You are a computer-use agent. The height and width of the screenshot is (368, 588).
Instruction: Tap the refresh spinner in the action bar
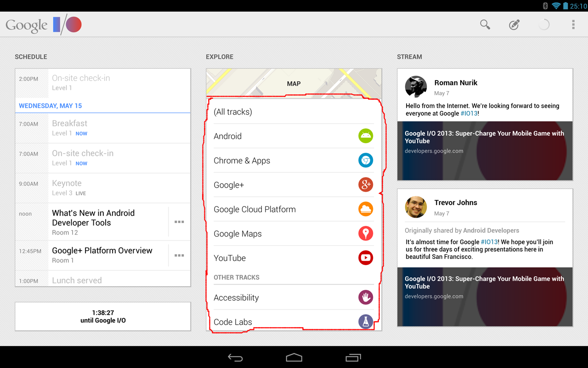pos(544,24)
